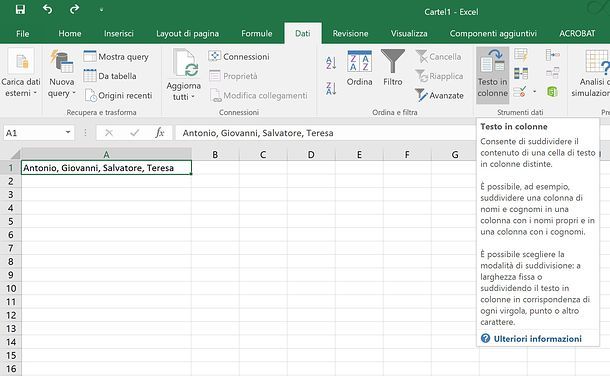The height and width of the screenshot is (376, 610).
Task: Click Testo in colonne
Action: click(493, 75)
